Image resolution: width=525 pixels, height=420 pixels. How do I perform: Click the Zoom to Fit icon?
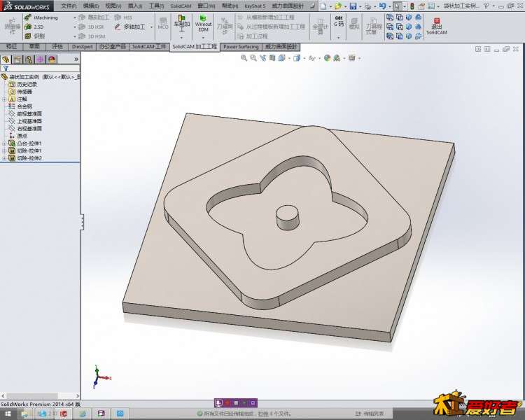click(244, 58)
